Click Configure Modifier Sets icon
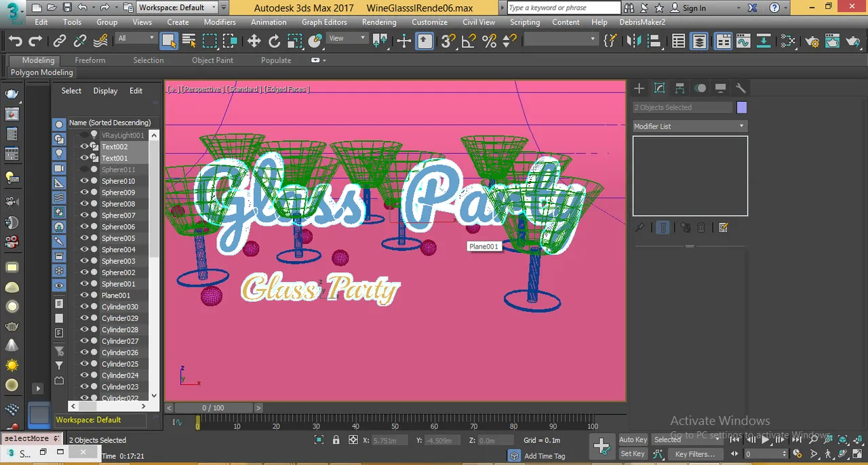This screenshot has height=465, width=868. click(x=723, y=228)
